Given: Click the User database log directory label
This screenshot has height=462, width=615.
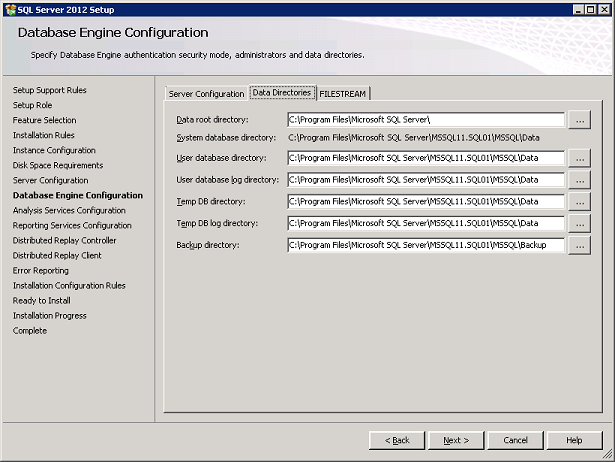Looking at the screenshot, I should coord(227,180).
